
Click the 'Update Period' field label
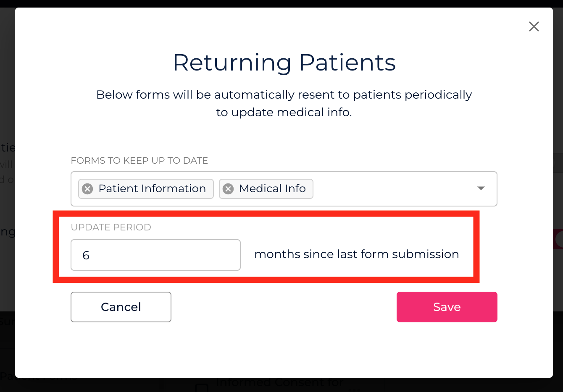click(111, 227)
